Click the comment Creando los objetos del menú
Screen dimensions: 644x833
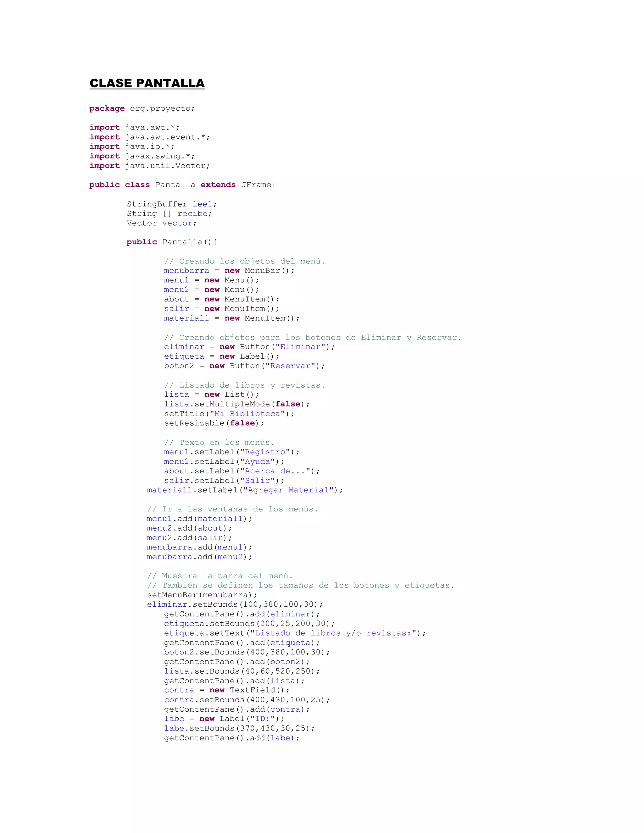[x=244, y=261]
